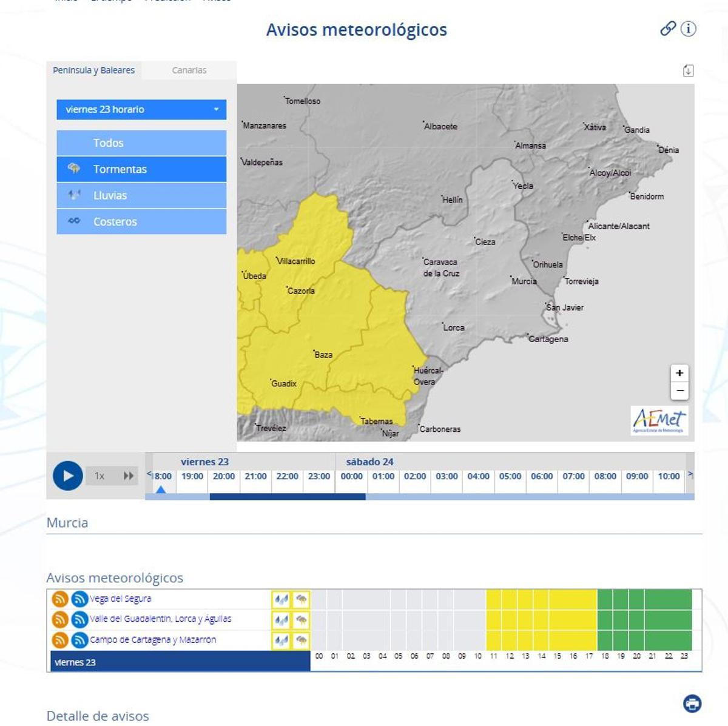Click the dark blue timeline progress bar
Screen dimensions: 728x726
(x=288, y=497)
